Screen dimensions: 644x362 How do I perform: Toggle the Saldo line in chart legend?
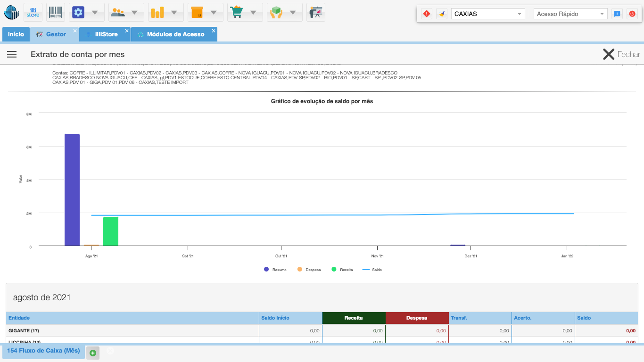click(372, 270)
